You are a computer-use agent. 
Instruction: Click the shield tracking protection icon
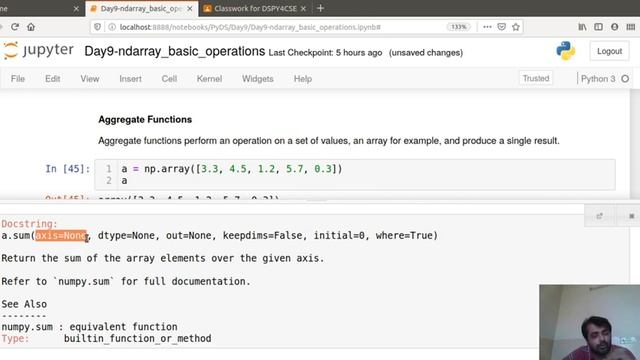click(97, 27)
